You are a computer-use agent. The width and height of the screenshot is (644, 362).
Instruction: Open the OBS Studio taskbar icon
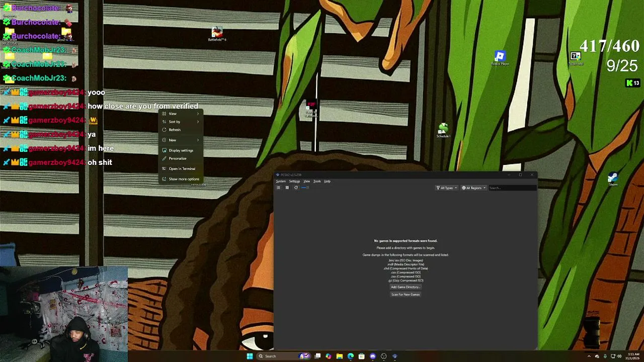point(383,356)
